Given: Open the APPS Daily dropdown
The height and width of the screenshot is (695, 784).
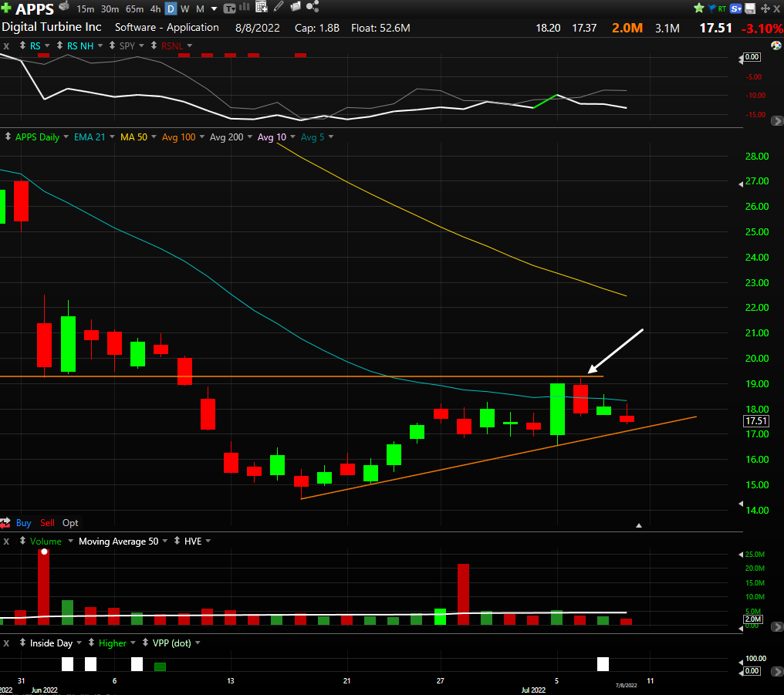Looking at the screenshot, I should coord(66,137).
